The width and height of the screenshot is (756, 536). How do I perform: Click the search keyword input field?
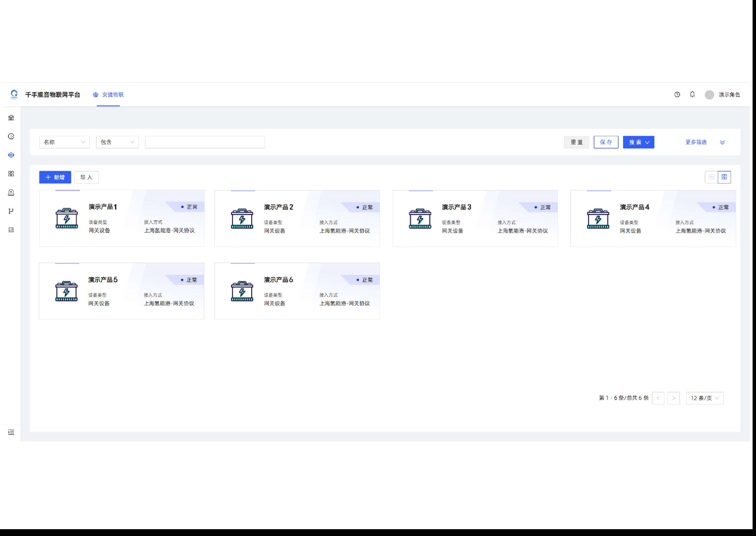click(205, 142)
